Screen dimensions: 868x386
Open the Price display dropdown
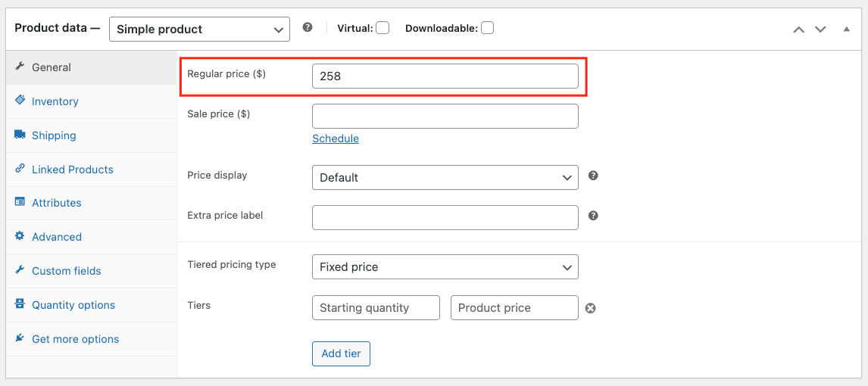pos(445,178)
